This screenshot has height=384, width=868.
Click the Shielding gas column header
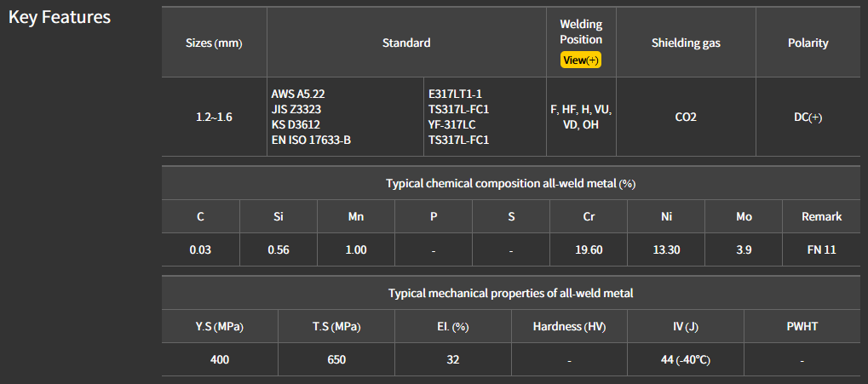click(x=686, y=43)
